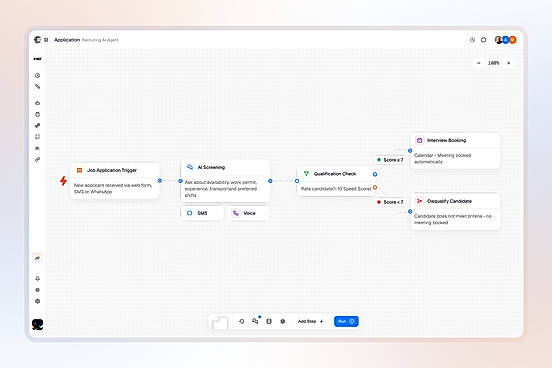Click the 100% zoom level value

[494, 63]
